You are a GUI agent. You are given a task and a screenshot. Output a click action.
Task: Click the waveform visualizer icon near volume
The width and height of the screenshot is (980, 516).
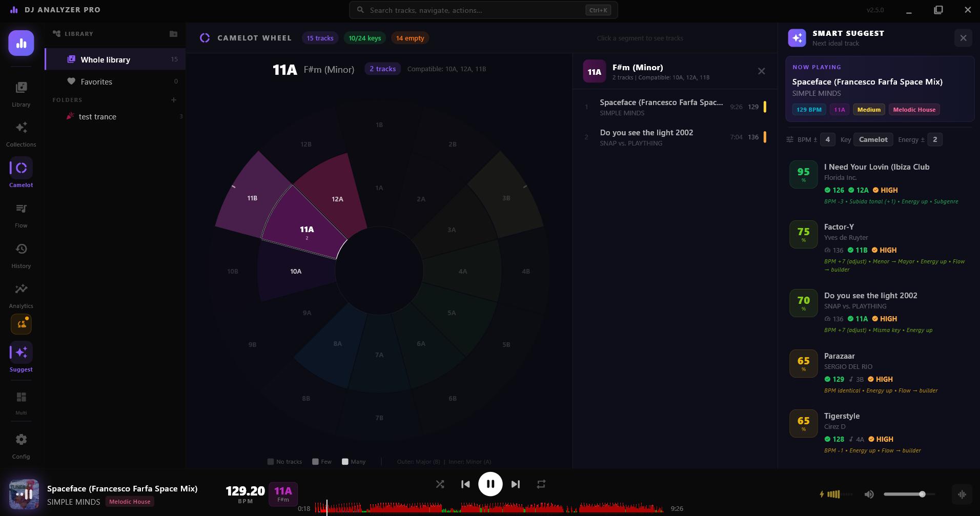click(x=963, y=494)
